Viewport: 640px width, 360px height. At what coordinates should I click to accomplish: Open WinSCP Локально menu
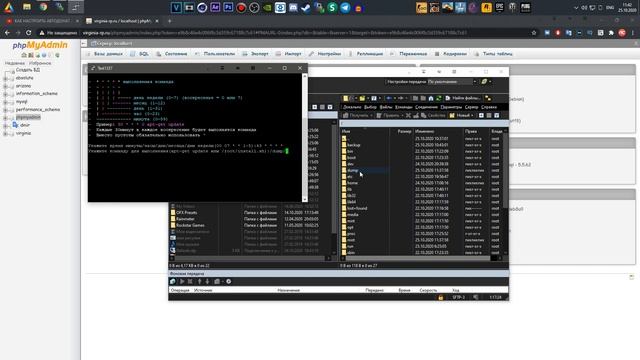tap(352, 107)
